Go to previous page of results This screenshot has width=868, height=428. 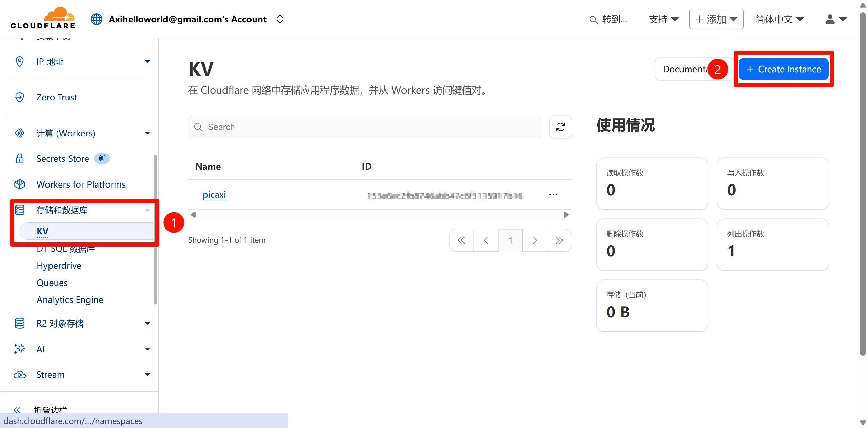point(486,240)
